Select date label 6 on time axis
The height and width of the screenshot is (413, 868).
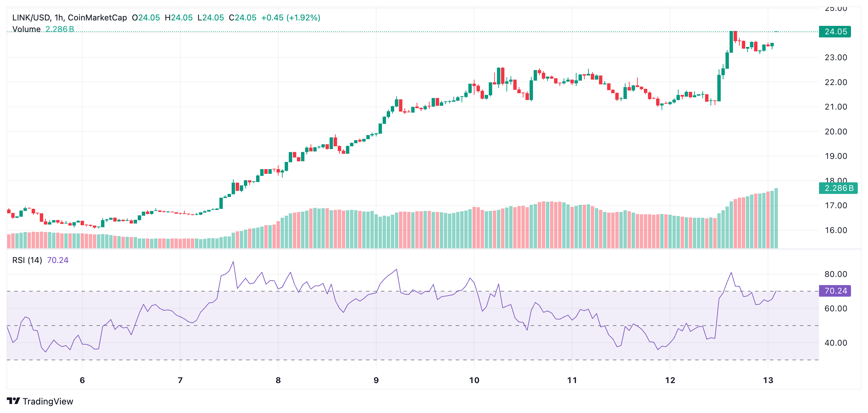tap(82, 380)
